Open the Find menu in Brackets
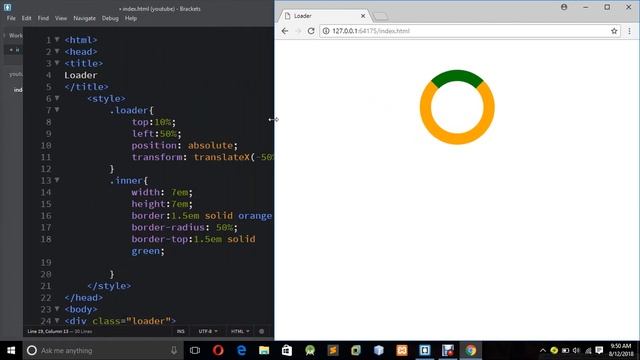The height and width of the screenshot is (360, 640). click(x=43, y=18)
